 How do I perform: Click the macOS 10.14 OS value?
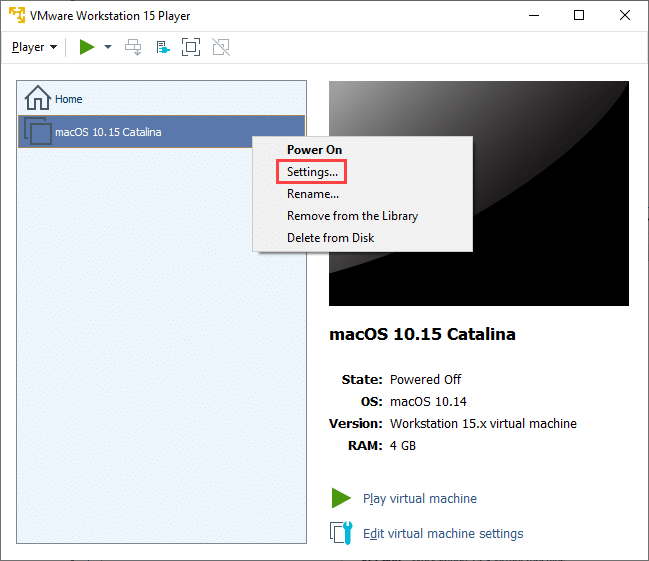(428, 402)
